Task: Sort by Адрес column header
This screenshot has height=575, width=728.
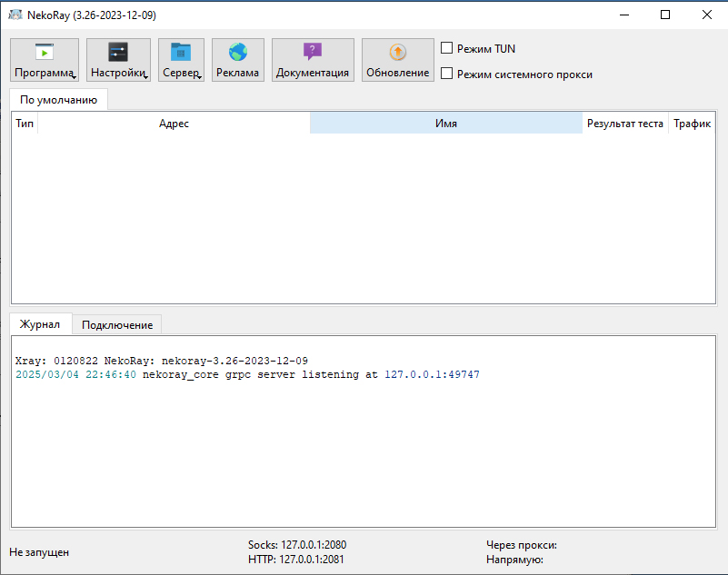Action: coord(174,124)
